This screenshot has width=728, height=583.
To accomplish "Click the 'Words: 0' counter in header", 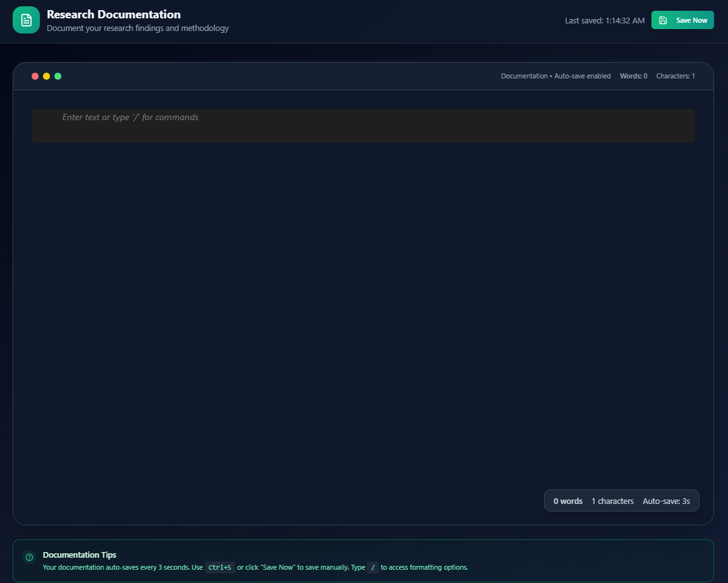I will click(x=633, y=76).
